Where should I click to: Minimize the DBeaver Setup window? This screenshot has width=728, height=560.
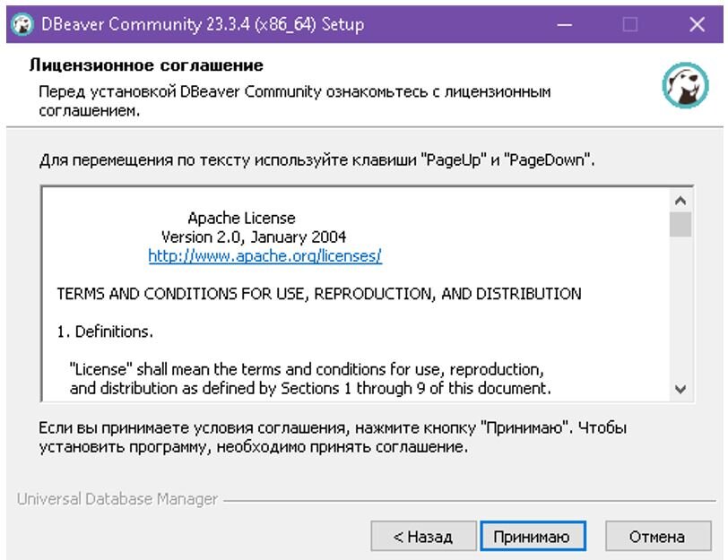pos(565,24)
